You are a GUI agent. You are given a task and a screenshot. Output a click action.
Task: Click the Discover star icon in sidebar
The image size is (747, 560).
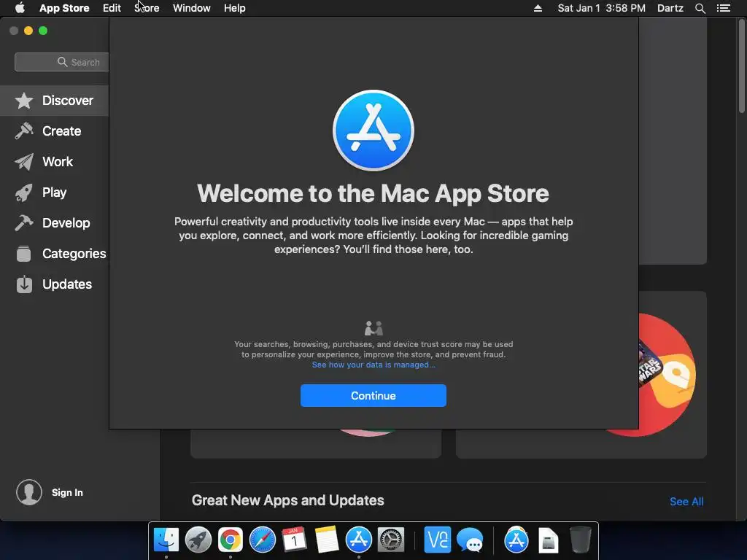click(24, 101)
